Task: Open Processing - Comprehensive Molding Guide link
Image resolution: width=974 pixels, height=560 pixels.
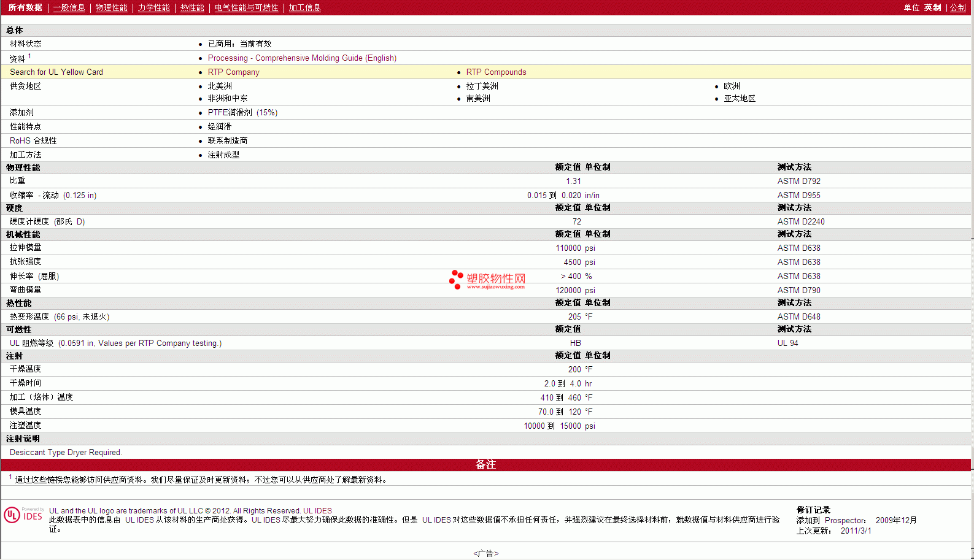Action: point(302,58)
